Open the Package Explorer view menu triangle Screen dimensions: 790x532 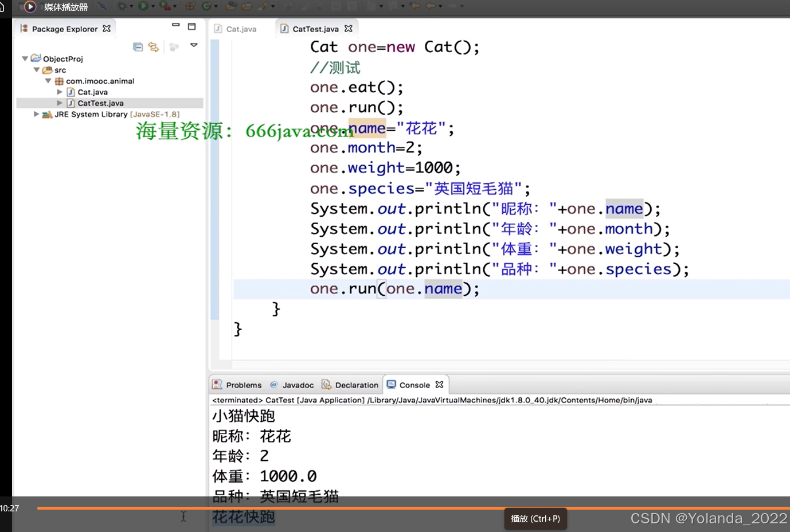194,45
